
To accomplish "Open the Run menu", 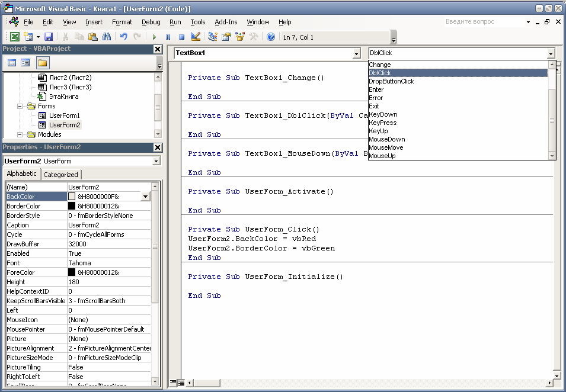I will 175,22.
